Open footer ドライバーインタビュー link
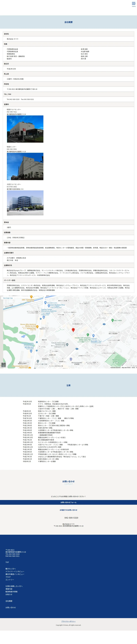This screenshot has width=137, height=644. [x=15, y=571]
